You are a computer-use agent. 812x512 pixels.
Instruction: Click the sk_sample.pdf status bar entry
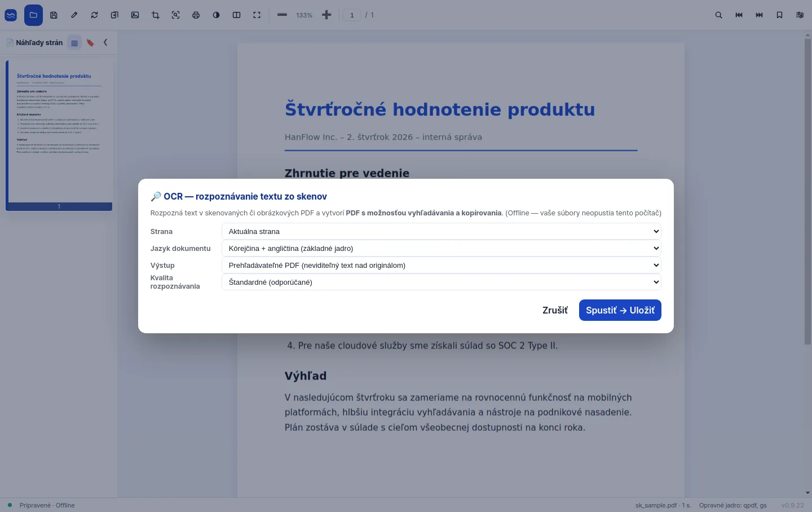pos(663,505)
